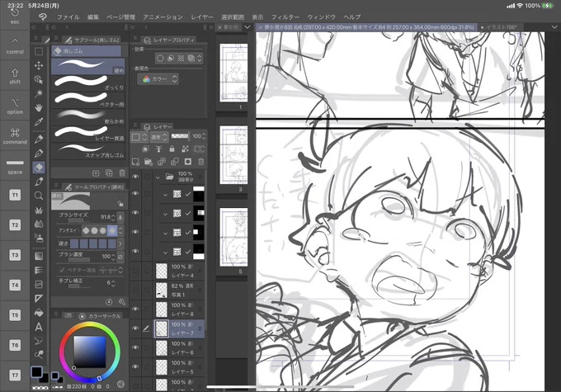Adjust stabilization value stepper
Viewport: 561px width, 392px height.
(x=113, y=283)
